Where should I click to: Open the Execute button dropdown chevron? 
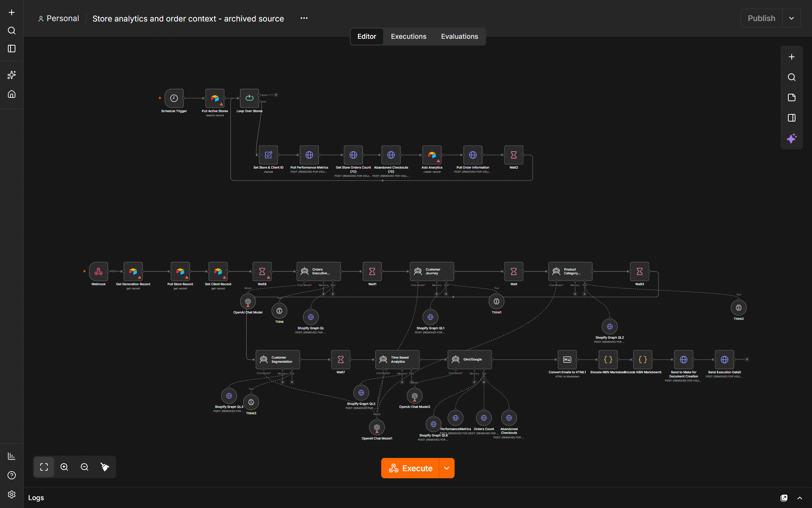[447, 468]
